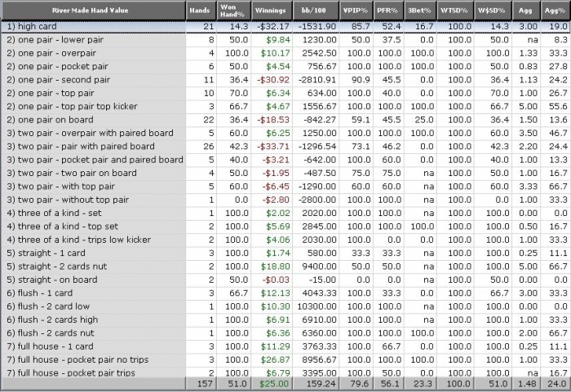Click second pair winnings -$30.92

[273, 80]
